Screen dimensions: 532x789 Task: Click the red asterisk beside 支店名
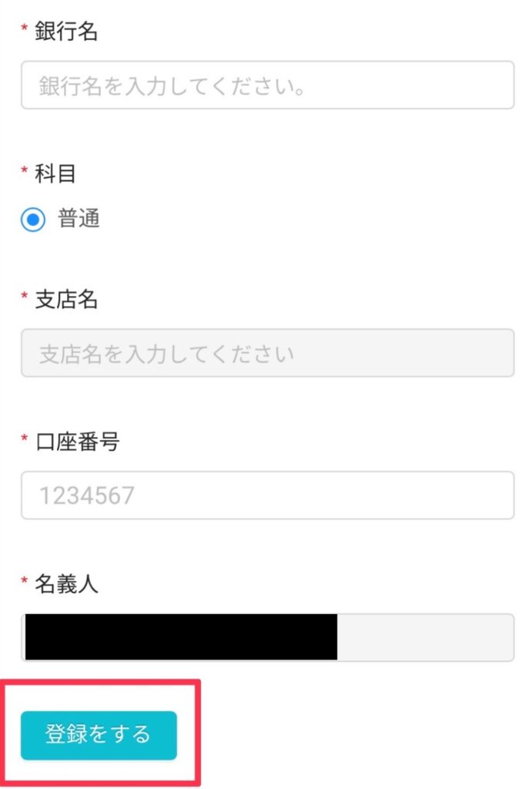coord(24,295)
